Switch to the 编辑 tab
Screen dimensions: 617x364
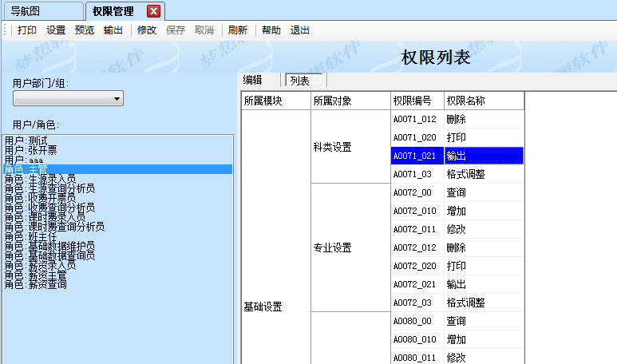[x=252, y=81]
